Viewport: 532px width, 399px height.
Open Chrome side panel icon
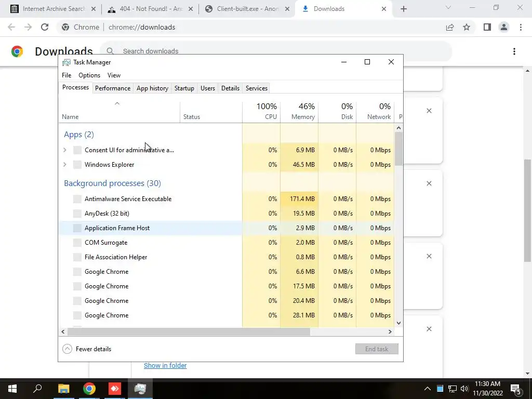pos(487,27)
